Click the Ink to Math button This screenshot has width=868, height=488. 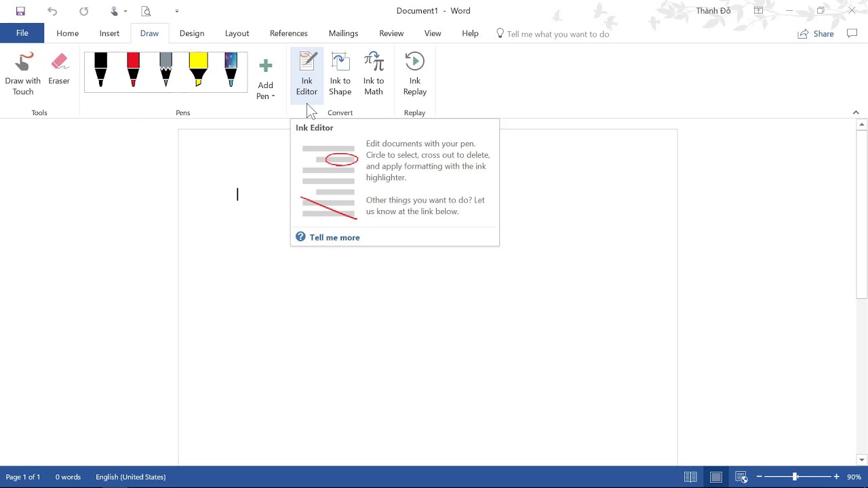pyautogui.click(x=374, y=74)
